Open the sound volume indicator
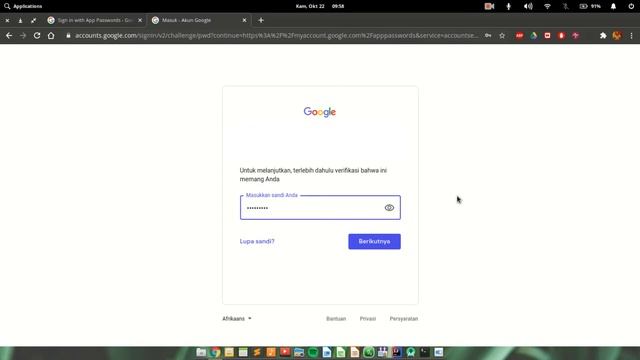Screen dimensions: 640x360 click(x=528, y=6)
